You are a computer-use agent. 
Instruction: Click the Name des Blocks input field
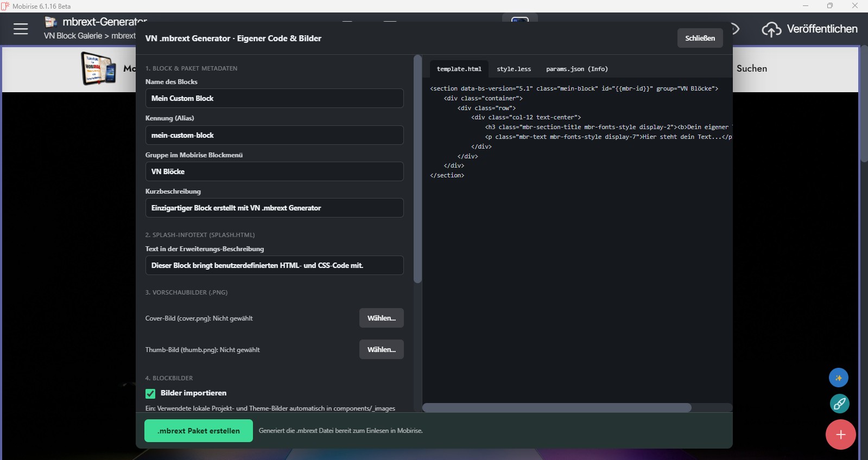(x=275, y=98)
